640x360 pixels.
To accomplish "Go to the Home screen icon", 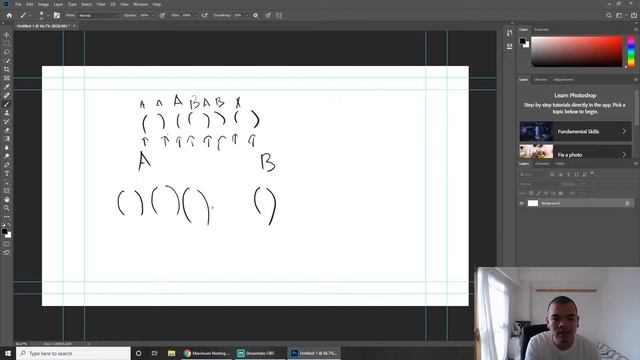I will point(9,16).
